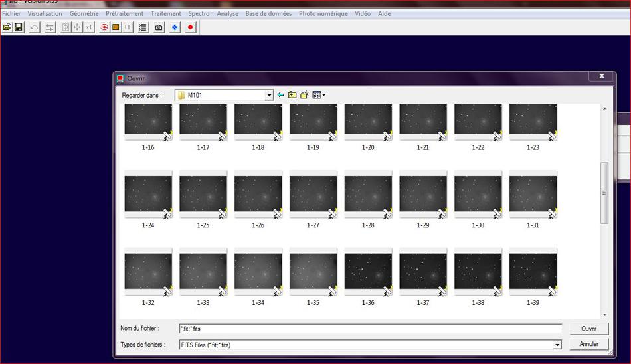Open the Analyse menu
631x364 pixels.
tap(227, 14)
